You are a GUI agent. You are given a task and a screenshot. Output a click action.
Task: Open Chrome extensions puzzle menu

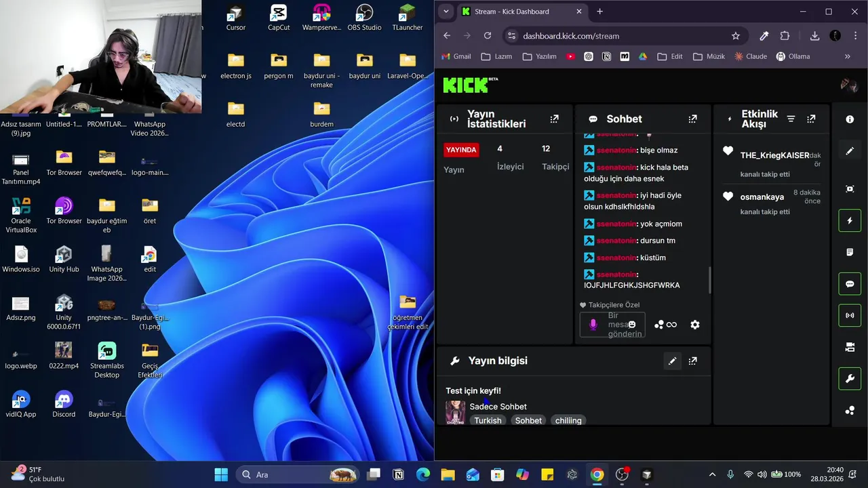785,36
